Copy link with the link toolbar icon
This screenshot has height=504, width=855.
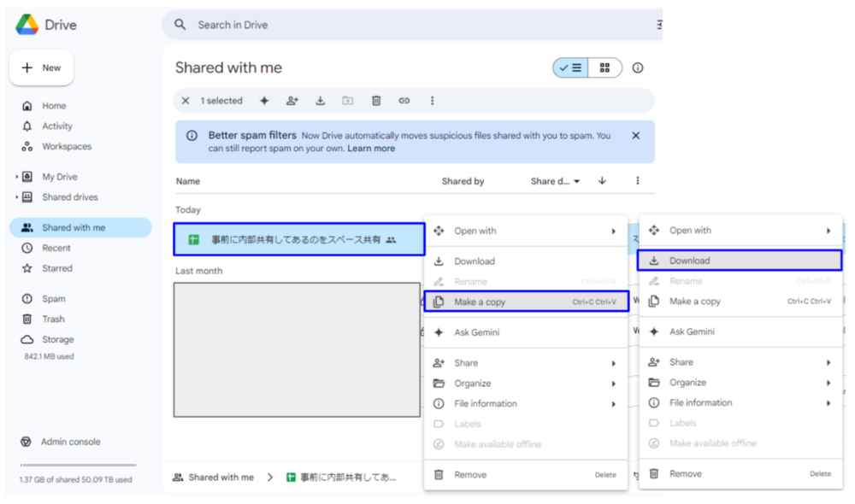(x=404, y=100)
